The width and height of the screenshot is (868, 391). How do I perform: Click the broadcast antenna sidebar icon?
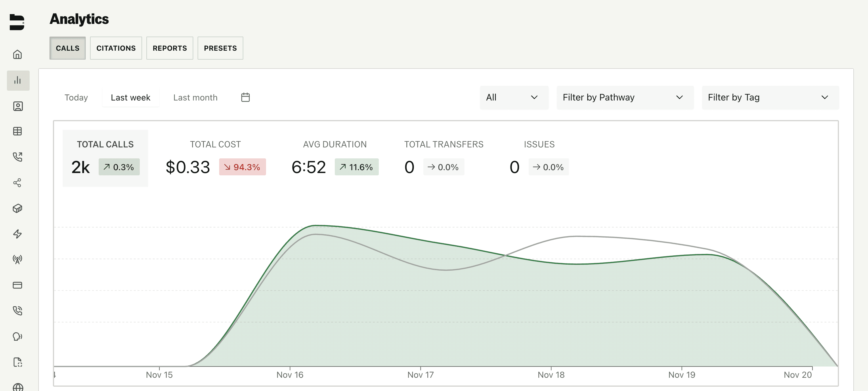pyautogui.click(x=18, y=259)
